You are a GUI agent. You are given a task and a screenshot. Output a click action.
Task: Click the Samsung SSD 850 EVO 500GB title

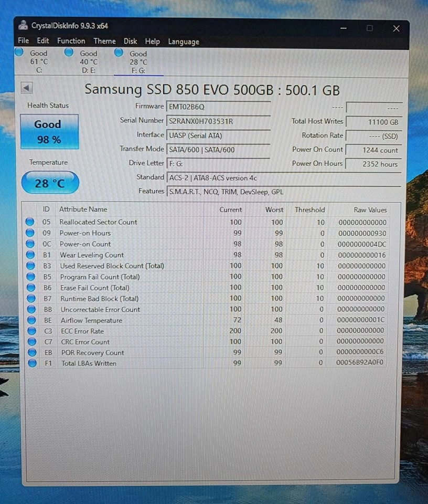pyautogui.click(x=212, y=90)
